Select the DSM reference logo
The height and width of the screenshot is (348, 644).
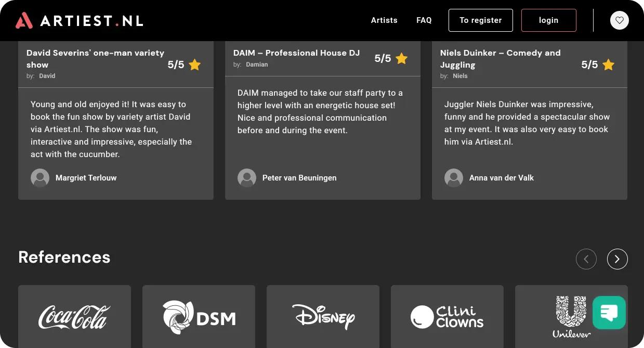pos(199,316)
